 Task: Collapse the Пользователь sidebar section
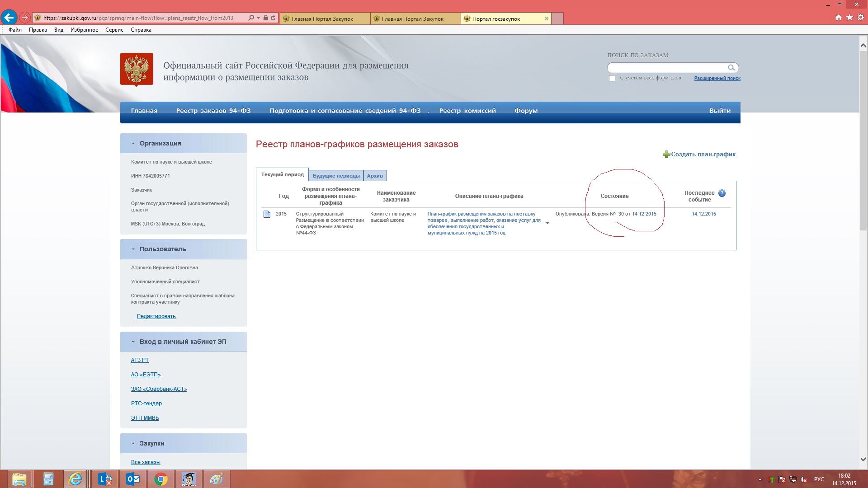[x=133, y=249]
